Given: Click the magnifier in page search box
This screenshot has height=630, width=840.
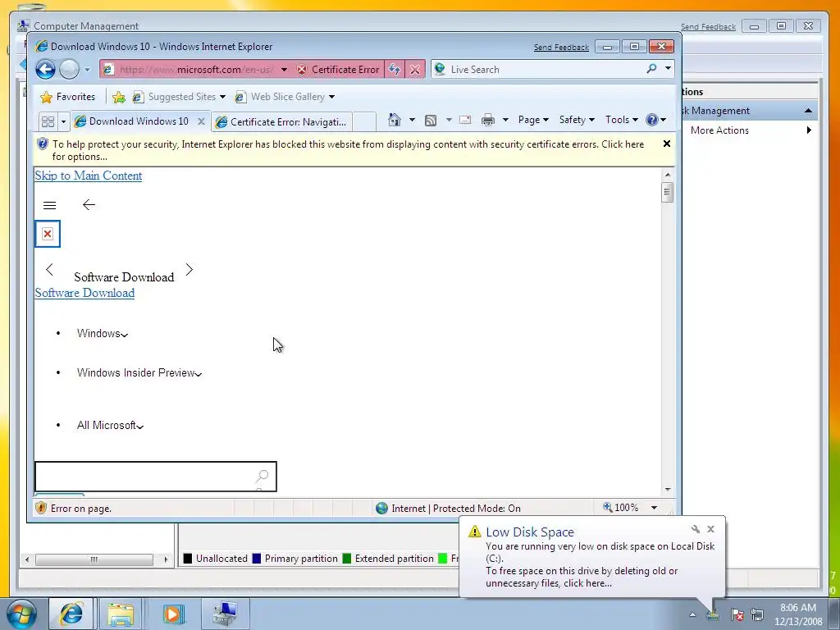Looking at the screenshot, I should [262, 476].
